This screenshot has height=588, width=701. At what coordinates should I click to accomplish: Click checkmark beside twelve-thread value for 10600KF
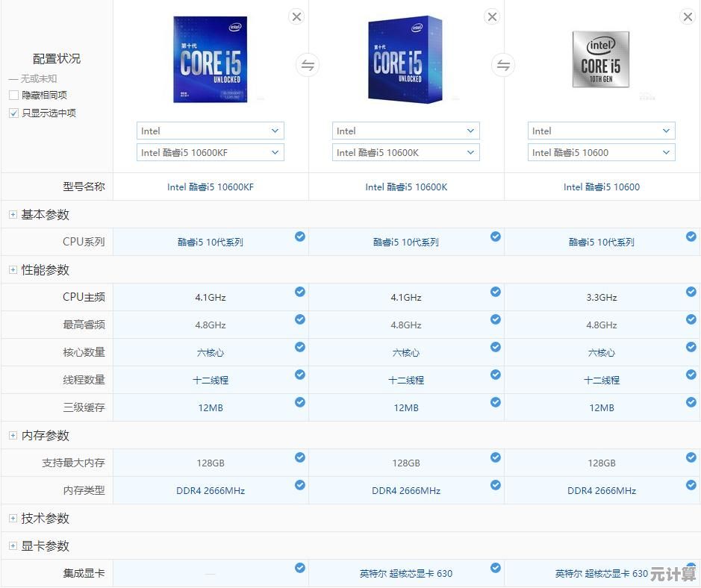coord(300,375)
